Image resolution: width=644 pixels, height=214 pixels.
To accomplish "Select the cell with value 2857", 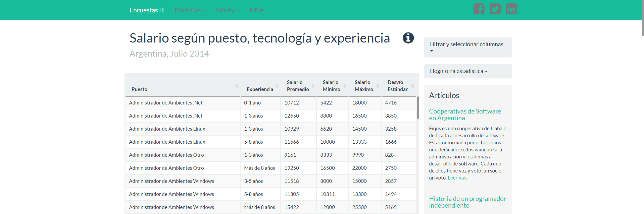I will tap(399, 181).
